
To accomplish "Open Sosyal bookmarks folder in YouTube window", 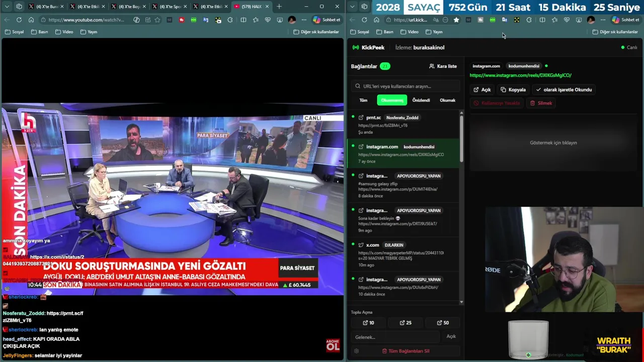I will pos(14,32).
